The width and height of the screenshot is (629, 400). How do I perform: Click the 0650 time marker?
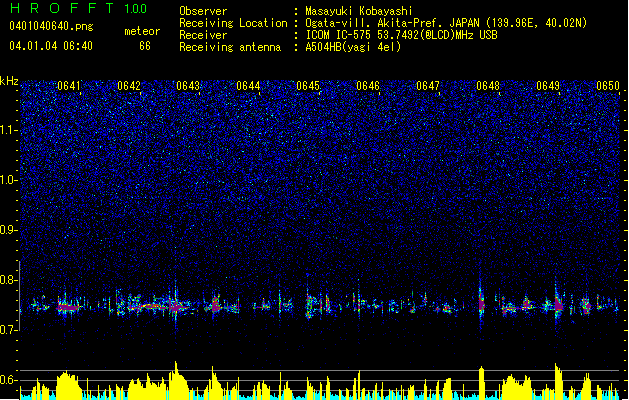point(608,86)
